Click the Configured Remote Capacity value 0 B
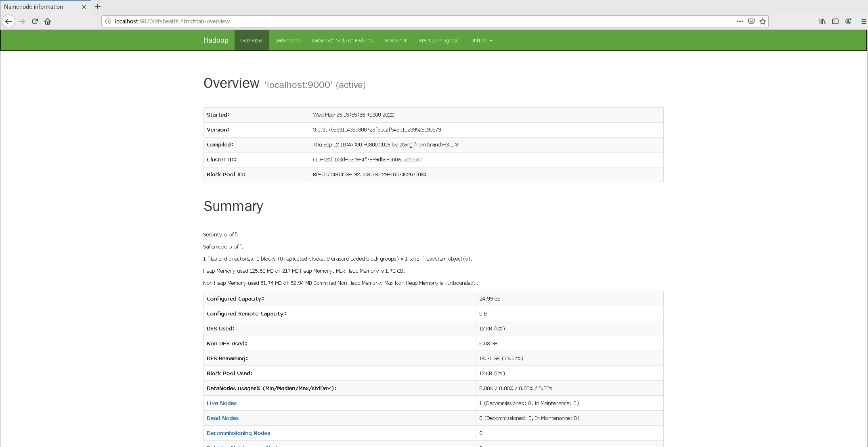Image resolution: width=868 pixels, height=447 pixels. click(x=483, y=313)
